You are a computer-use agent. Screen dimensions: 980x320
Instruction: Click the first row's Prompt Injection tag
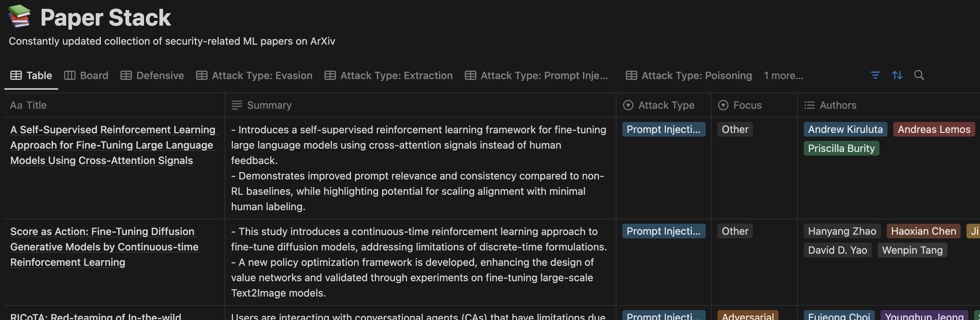pyautogui.click(x=663, y=129)
